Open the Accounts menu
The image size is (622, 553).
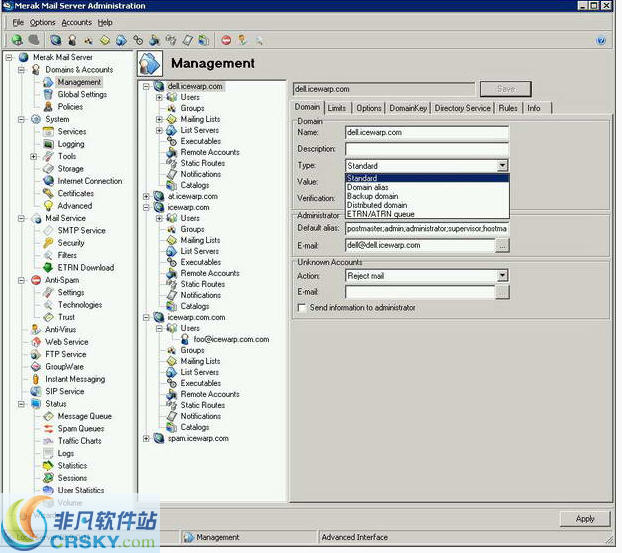click(77, 23)
